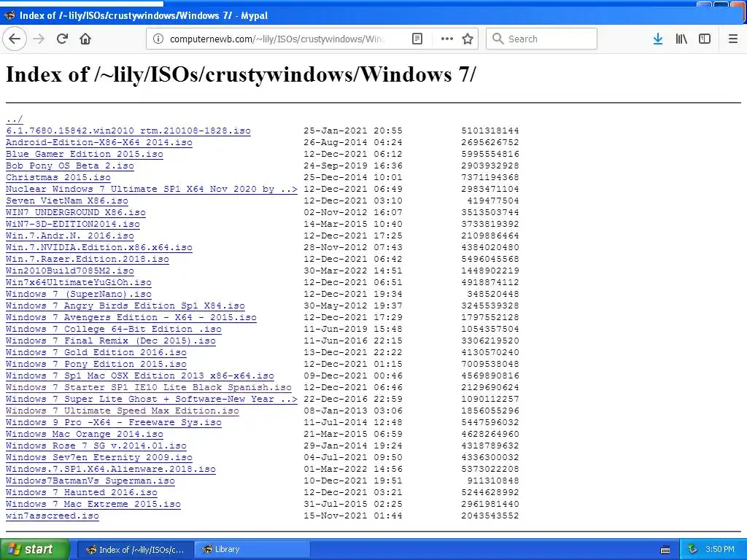The width and height of the screenshot is (747, 560).
Task: Open page actions three-dots menu
Action: 447,39
